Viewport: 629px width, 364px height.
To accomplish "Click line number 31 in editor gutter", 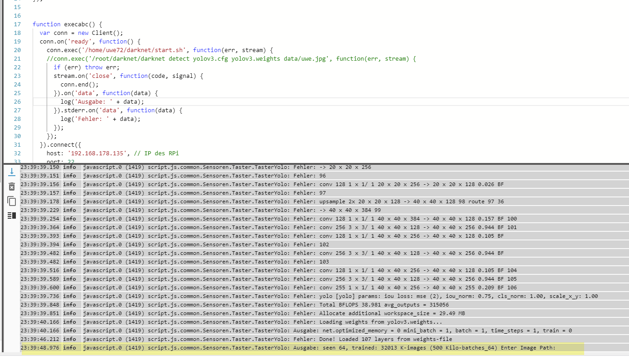I will (17, 144).
